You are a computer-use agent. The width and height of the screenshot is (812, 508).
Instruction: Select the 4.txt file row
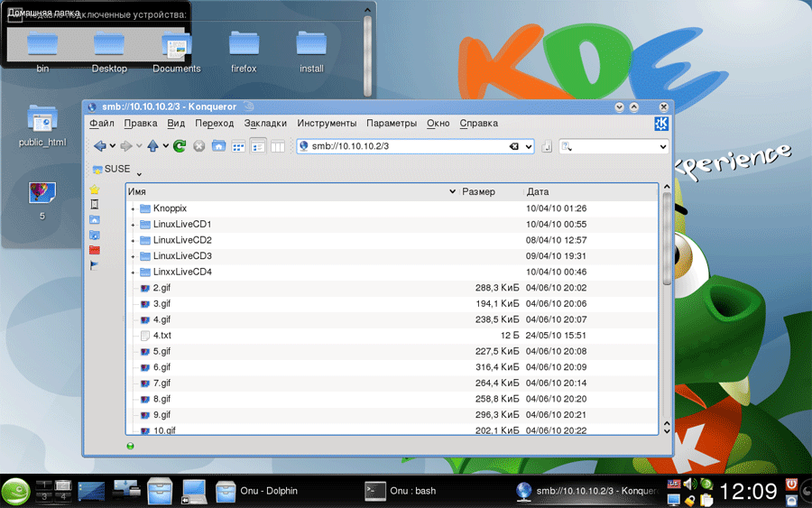click(392, 336)
